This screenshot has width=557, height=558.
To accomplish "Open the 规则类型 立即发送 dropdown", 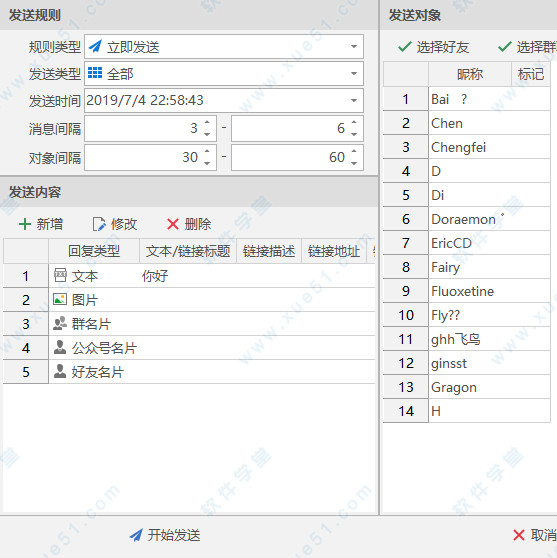I will click(x=354, y=47).
